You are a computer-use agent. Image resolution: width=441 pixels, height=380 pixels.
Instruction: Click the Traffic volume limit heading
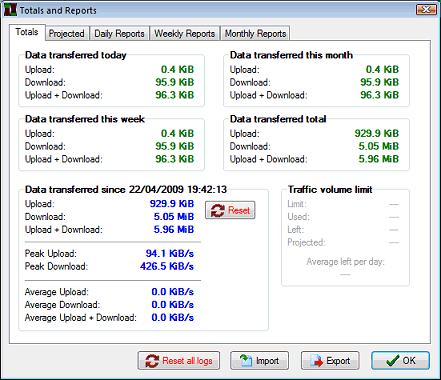tap(330, 190)
